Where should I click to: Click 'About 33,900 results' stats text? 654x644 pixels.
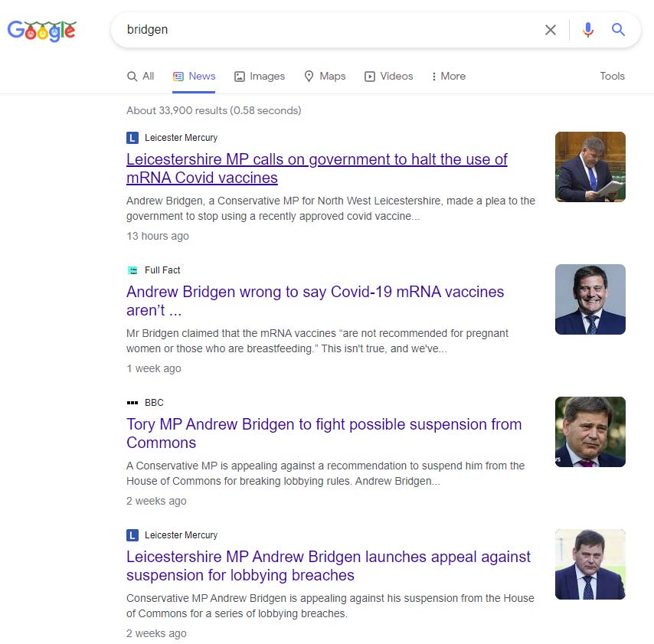(214, 110)
